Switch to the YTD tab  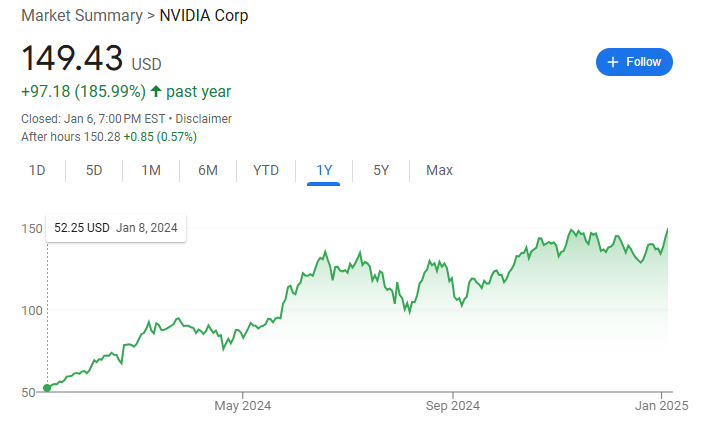[x=266, y=170]
